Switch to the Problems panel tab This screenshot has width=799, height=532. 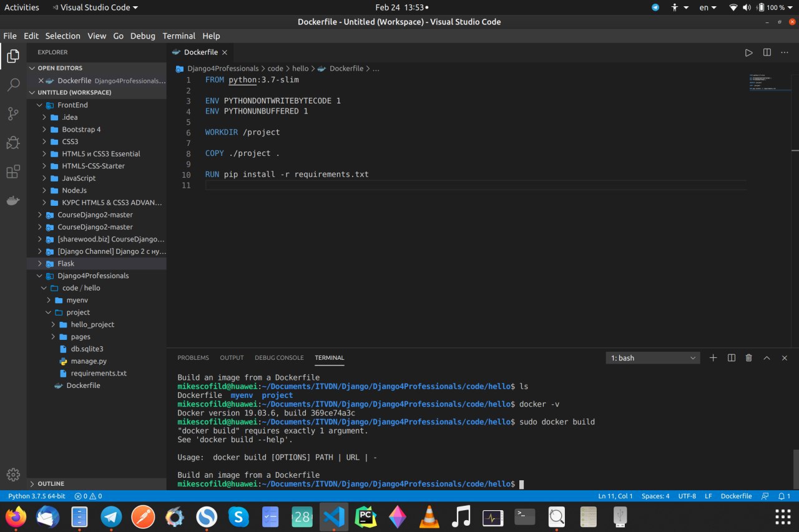(x=193, y=357)
